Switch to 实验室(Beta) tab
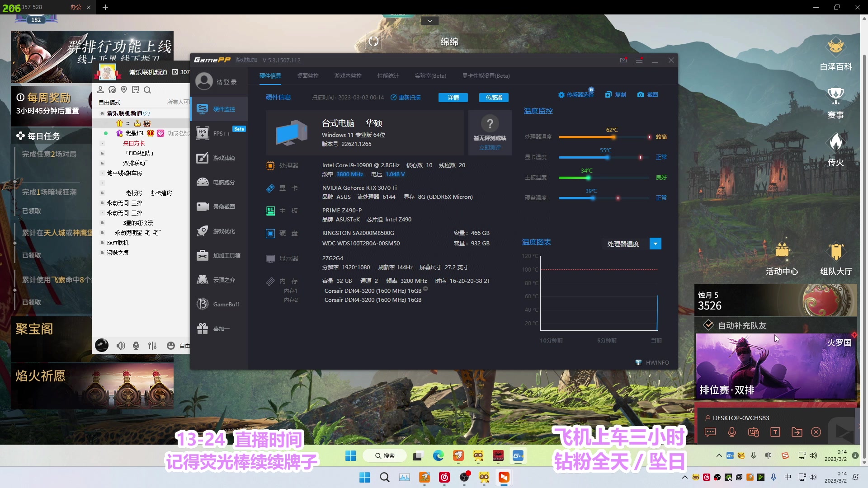Image resolution: width=868 pixels, height=488 pixels. [x=430, y=75]
